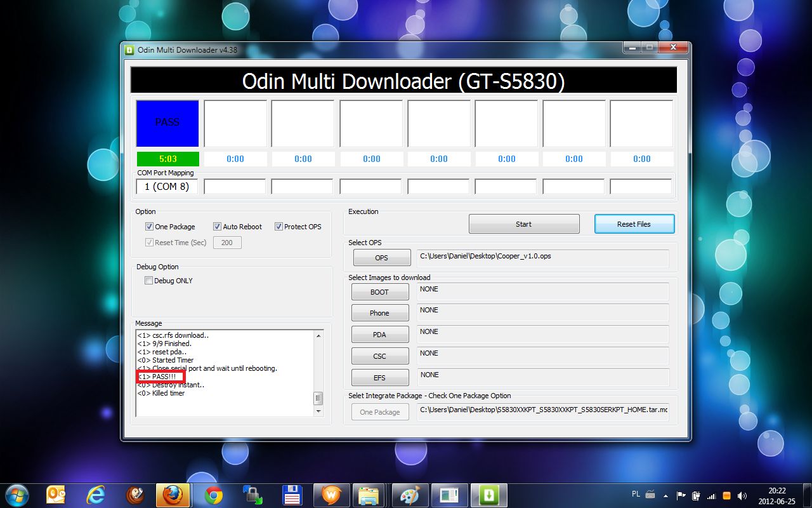Open Action Center flag in tray

click(681, 495)
